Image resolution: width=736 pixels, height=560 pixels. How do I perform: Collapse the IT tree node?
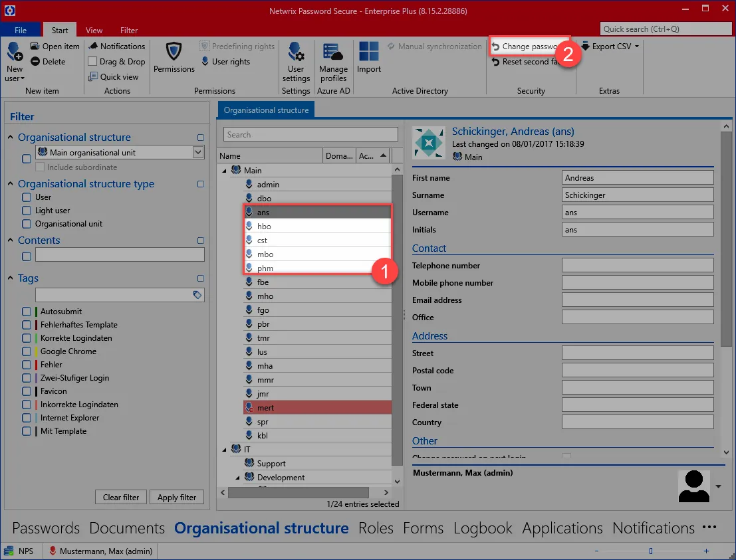tap(225, 449)
